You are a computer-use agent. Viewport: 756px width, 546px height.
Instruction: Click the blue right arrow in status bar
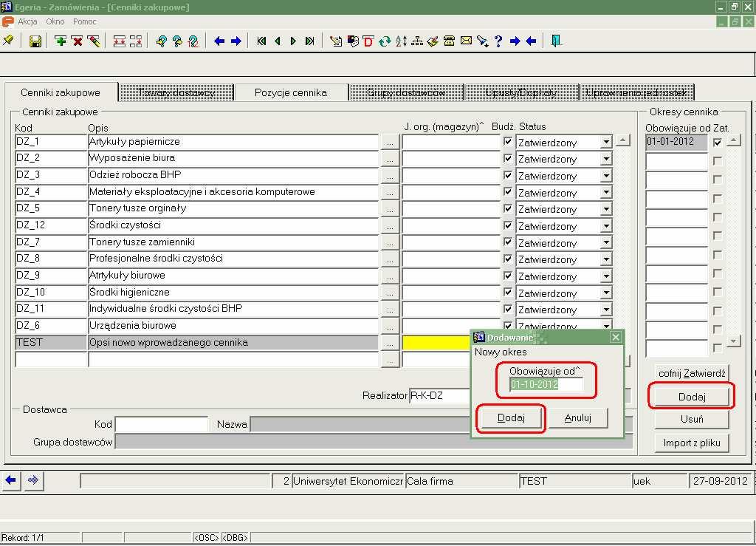coord(32,480)
